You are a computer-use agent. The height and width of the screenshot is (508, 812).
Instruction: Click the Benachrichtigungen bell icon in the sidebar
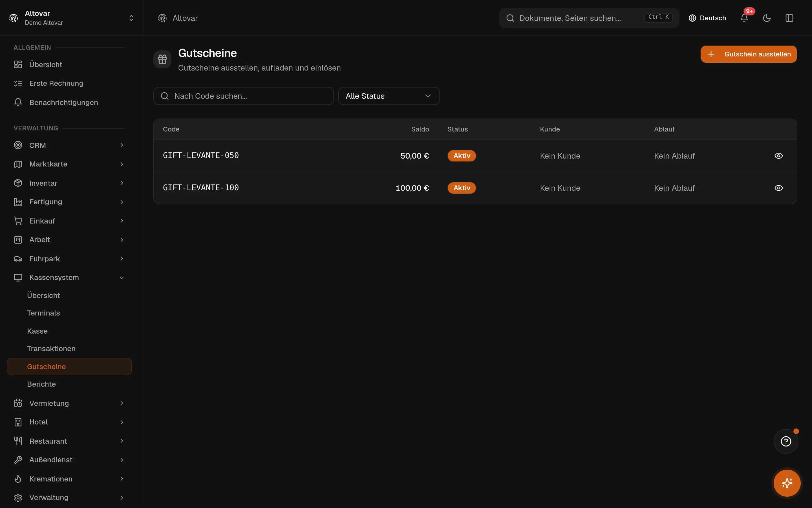pyautogui.click(x=18, y=102)
